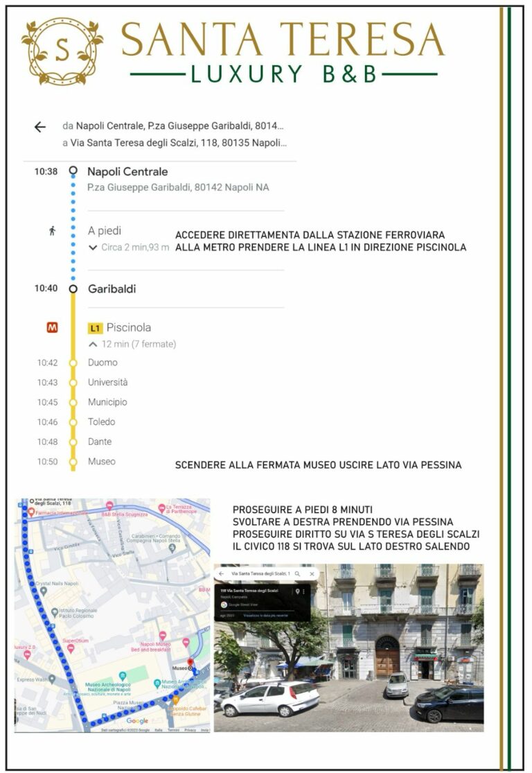Click the Santa Teresa logo emblem

coord(62,50)
